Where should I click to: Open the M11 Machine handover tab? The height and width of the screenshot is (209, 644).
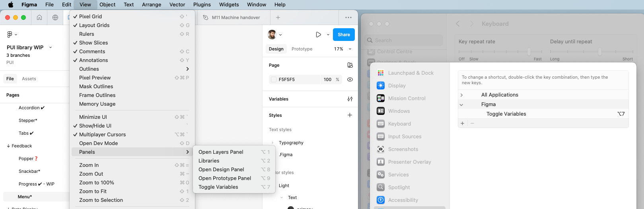(234, 17)
